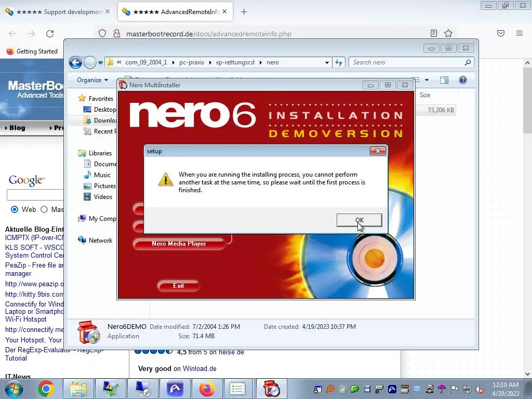Open the http://www.peazip link

pos(34,284)
